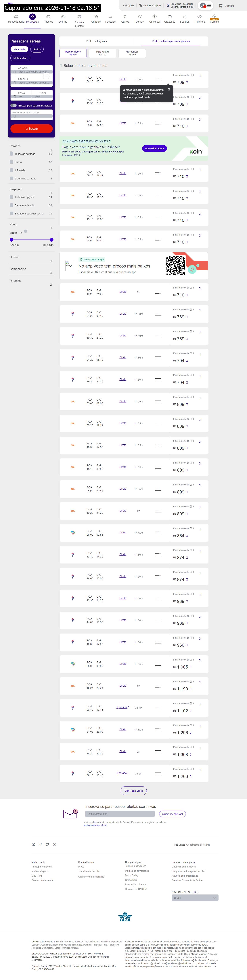Expand the Companhias filter section
247x980 pixels.
click(x=51, y=273)
